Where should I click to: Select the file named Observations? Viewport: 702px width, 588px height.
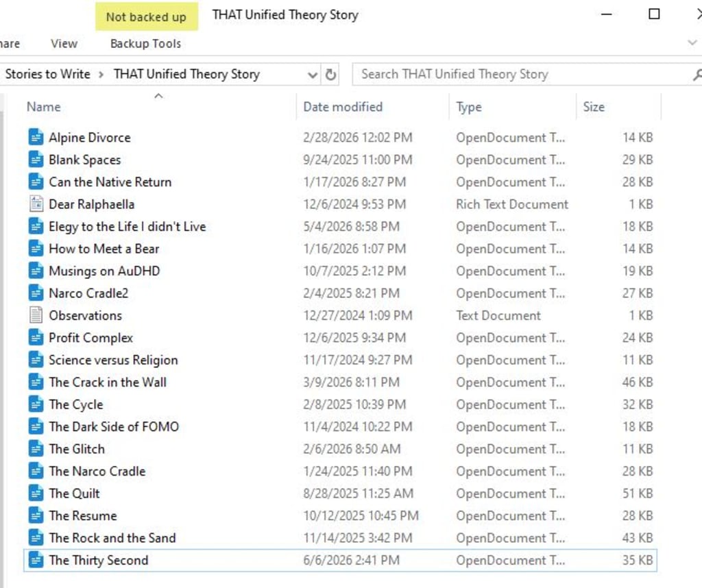[x=85, y=315]
